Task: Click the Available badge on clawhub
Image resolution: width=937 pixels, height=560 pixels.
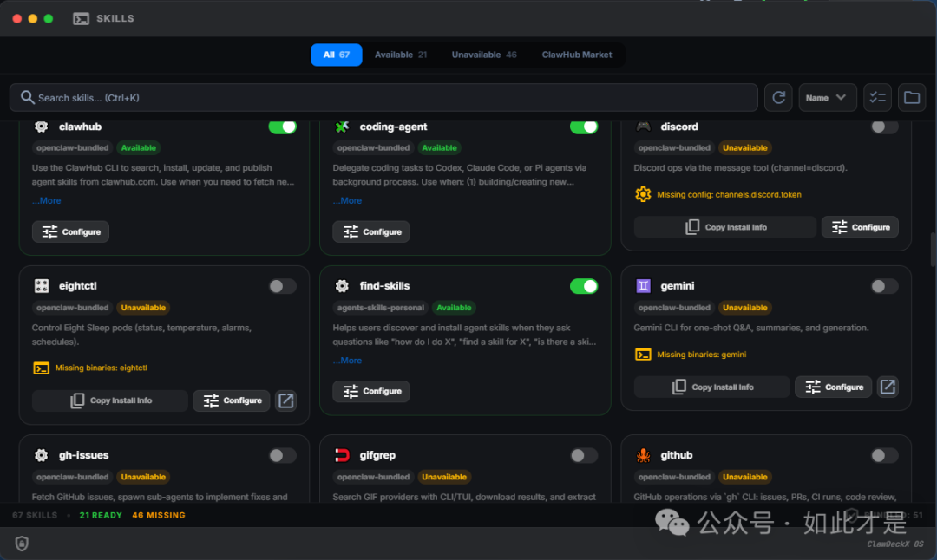Action: (139, 148)
